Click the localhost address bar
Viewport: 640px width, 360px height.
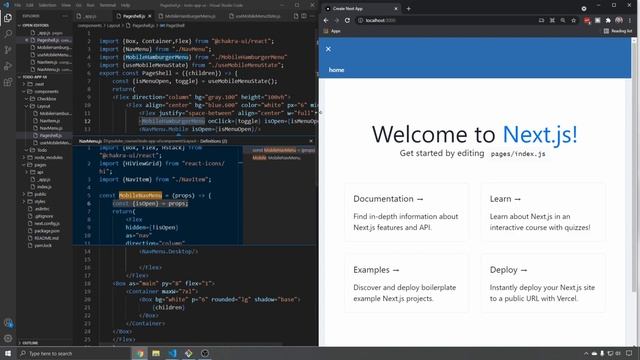click(x=446, y=20)
